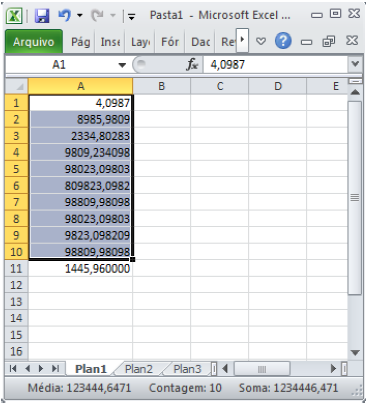Click the Save floppy disk icon
Screen dimensions: 370x408
click(x=42, y=16)
